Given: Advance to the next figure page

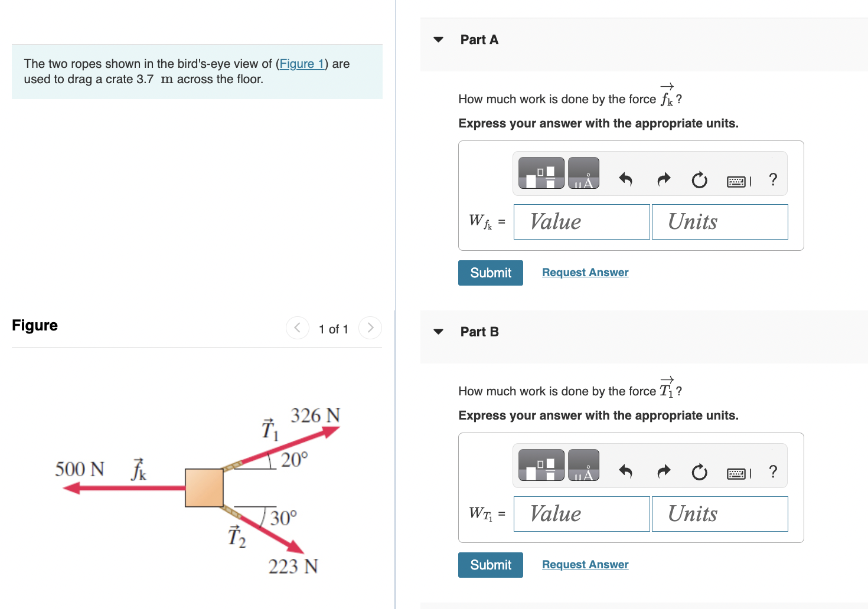Looking at the screenshot, I should [x=370, y=328].
